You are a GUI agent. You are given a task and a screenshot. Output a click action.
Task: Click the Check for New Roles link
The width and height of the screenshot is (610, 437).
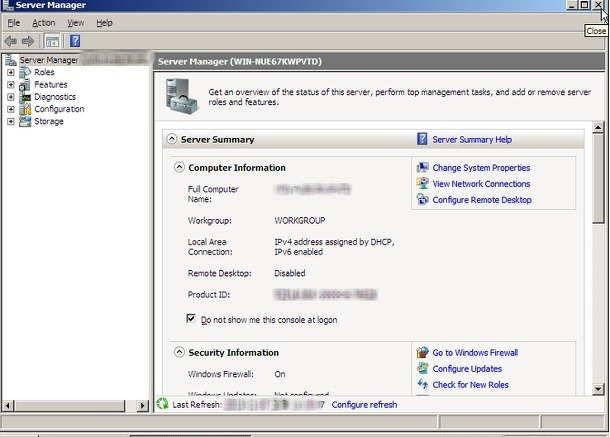click(470, 384)
